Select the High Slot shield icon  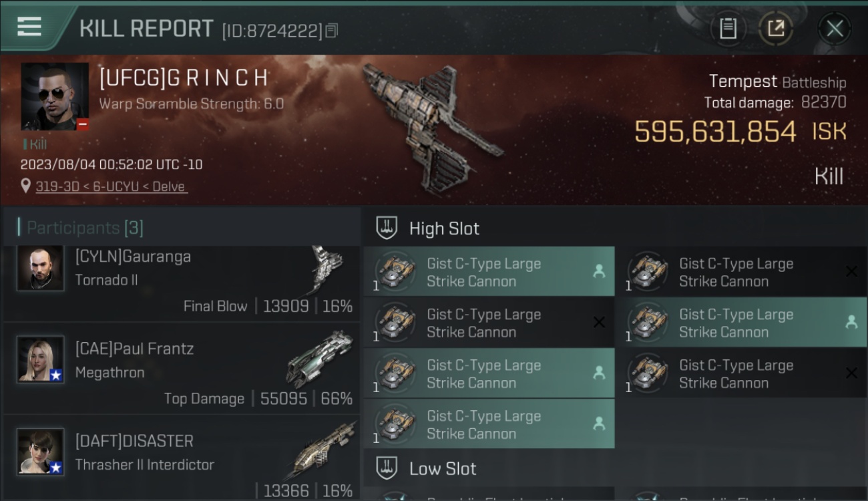387,228
